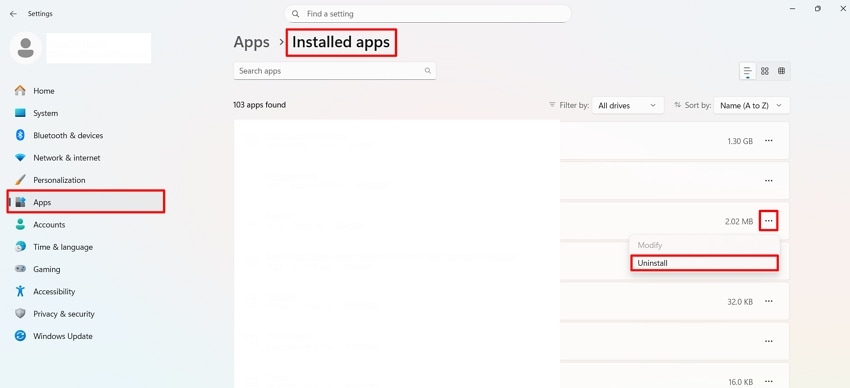Click the Accounts person icon

coord(21,224)
